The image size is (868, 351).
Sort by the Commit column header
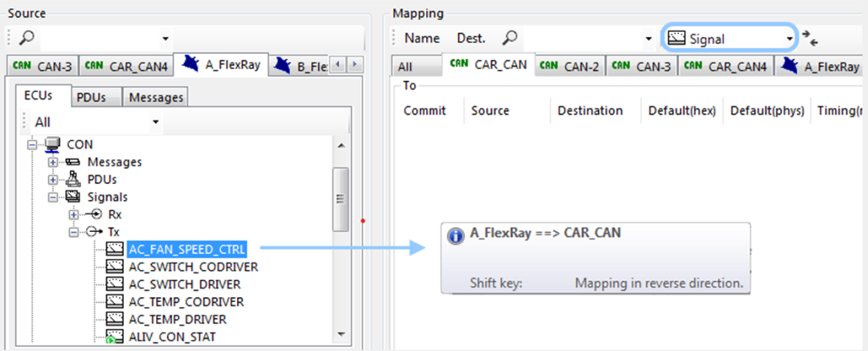pyautogui.click(x=424, y=111)
